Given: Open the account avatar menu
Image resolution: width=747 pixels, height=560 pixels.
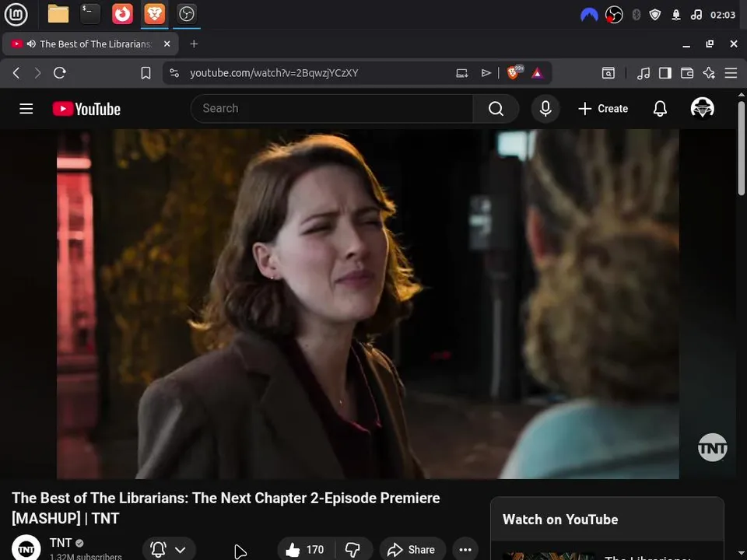Looking at the screenshot, I should coord(702,108).
